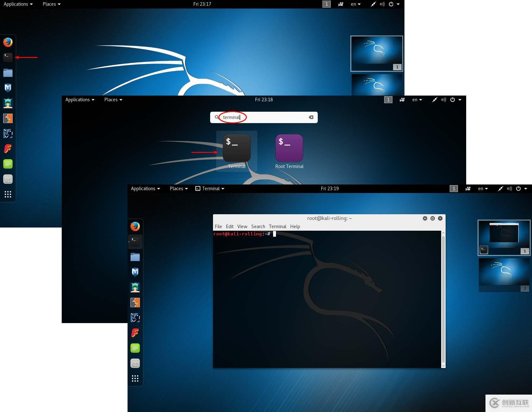Click the screen recorder icon in 23:19 top bar
Screen dimensions: 532x412
point(468,189)
